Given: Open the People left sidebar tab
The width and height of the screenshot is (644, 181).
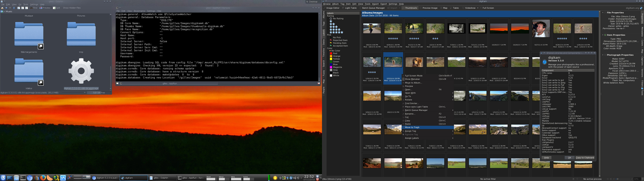Looking at the screenshot, I should 324,90.
